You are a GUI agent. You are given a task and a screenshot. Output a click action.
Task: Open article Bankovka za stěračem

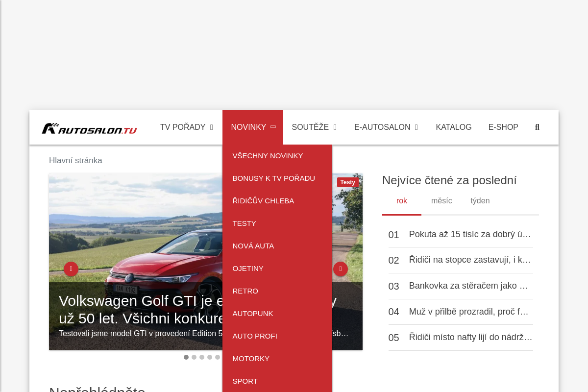(469, 286)
